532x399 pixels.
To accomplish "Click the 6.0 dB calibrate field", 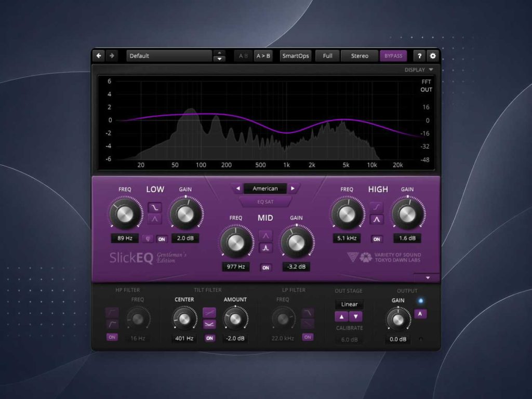I will pos(350,340).
